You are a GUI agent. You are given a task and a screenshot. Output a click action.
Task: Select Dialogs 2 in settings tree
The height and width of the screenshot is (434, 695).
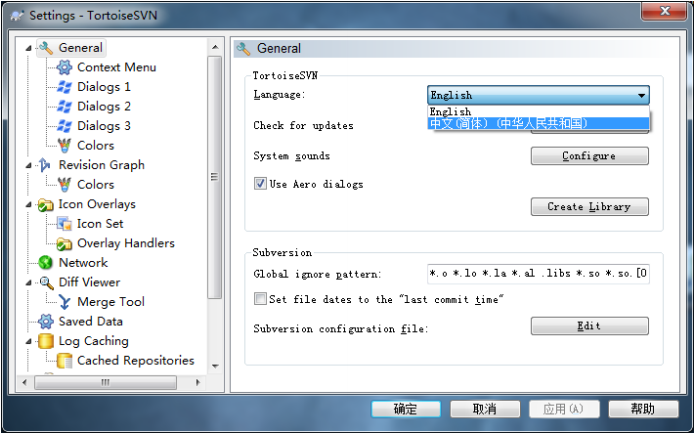click(104, 106)
